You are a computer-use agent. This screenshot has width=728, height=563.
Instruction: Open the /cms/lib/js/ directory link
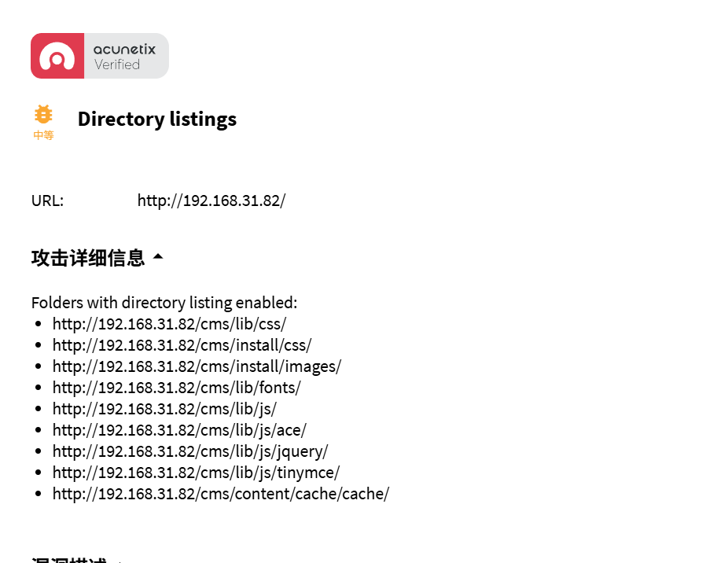tap(164, 409)
